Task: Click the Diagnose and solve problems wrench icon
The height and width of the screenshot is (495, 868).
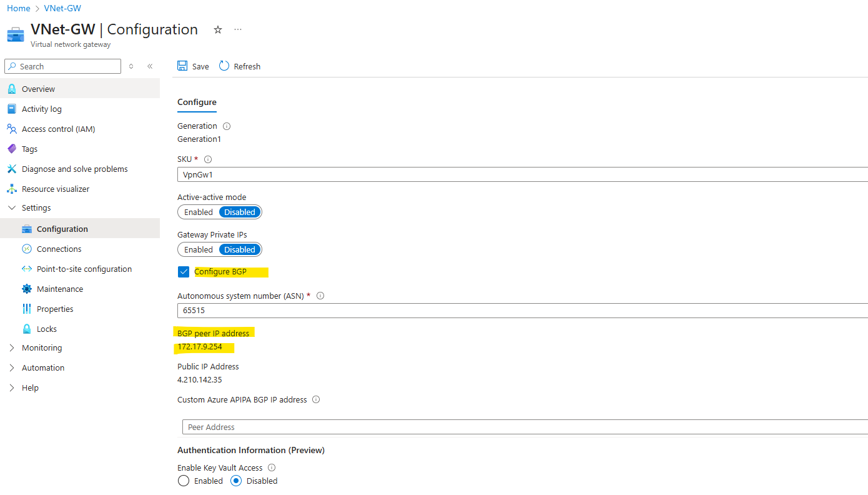Action: point(12,169)
